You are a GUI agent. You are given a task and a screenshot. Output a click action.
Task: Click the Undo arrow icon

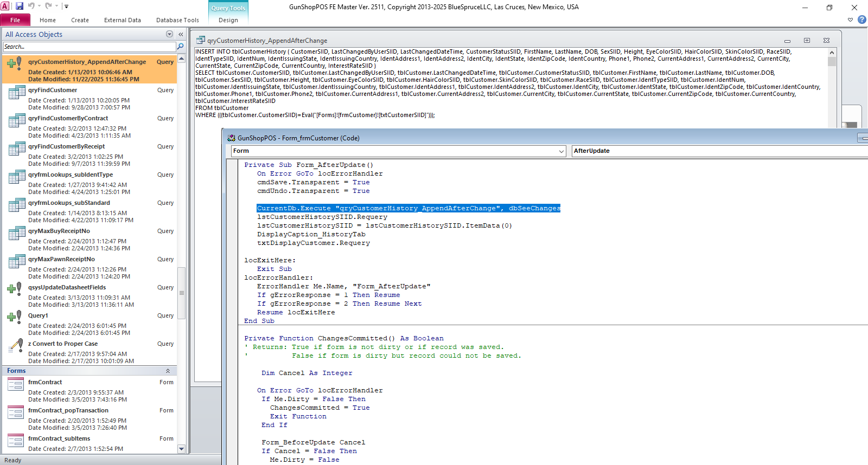tap(31, 6)
